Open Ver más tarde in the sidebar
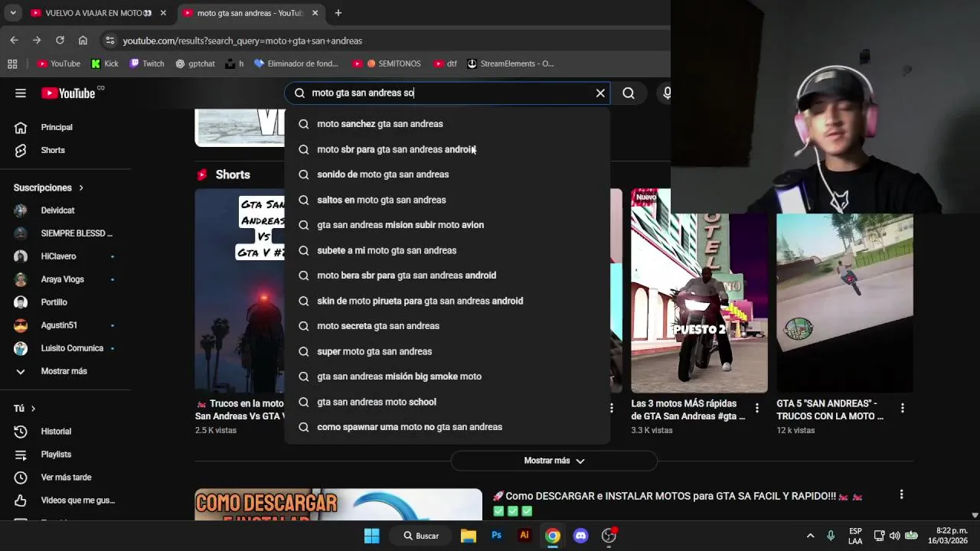Image resolution: width=980 pixels, height=551 pixels. click(x=65, y=478)
